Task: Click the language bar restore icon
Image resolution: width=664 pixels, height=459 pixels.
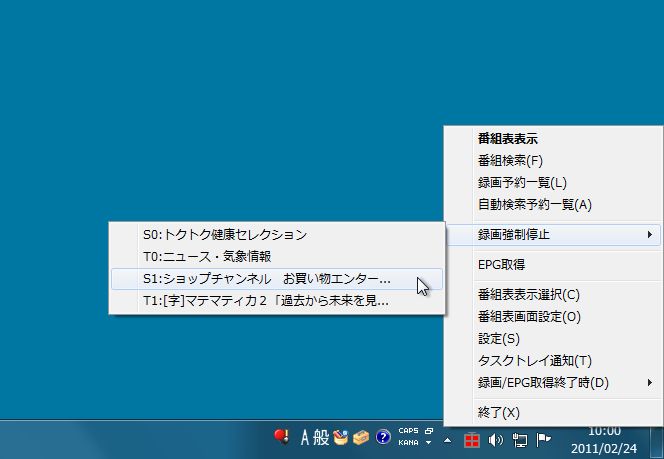Action: coord(429,431)
